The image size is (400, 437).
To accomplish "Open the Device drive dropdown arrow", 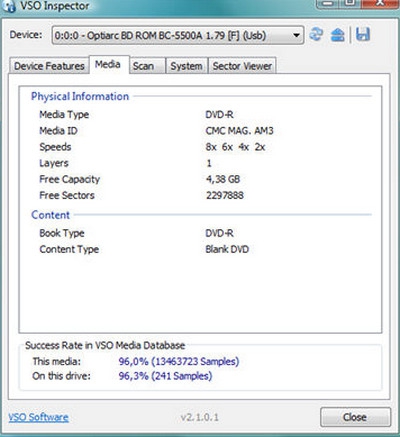I will 296,35.
